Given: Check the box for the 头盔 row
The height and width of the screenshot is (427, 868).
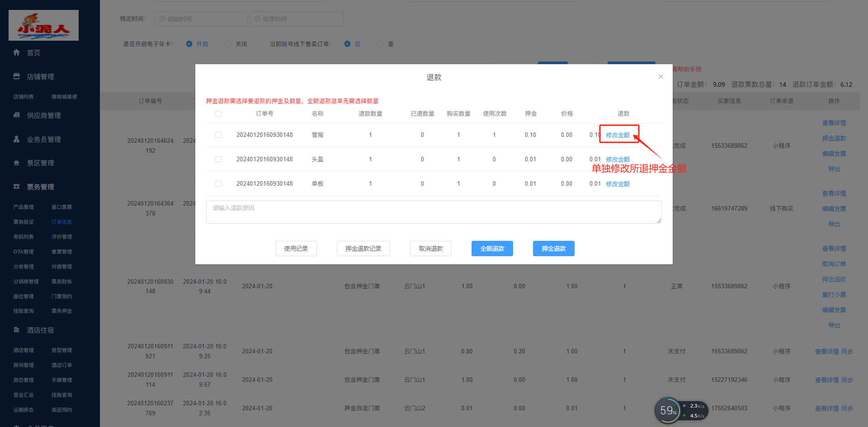Looking at the screenshot, I should 218,160.
